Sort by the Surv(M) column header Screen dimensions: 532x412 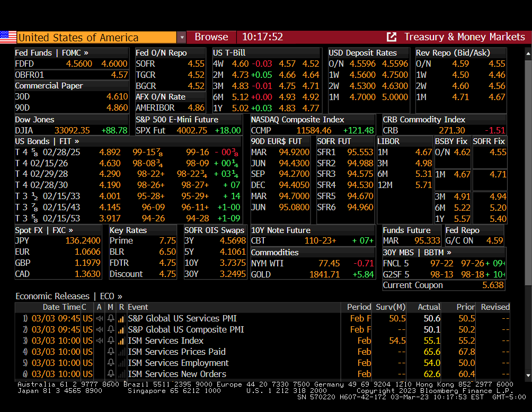click(391, 307)
